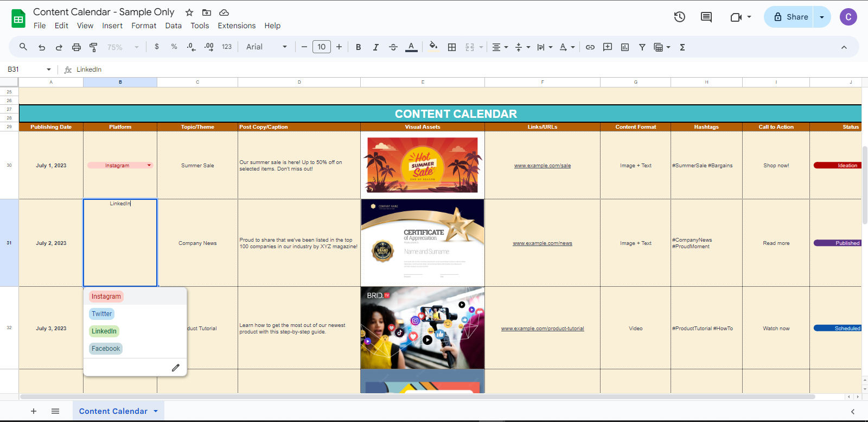The height and width of the screenshot is (422, 868).
Task: Create a filter
Action: pyautogui.click(x=642, y=47)
